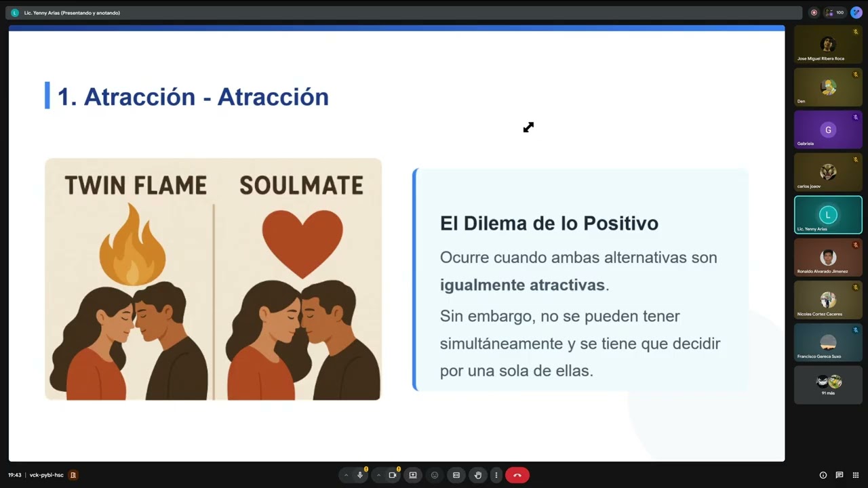Click the presenter avatar L in top bar
Screen dimensions: 868x488
coord(15,12)
